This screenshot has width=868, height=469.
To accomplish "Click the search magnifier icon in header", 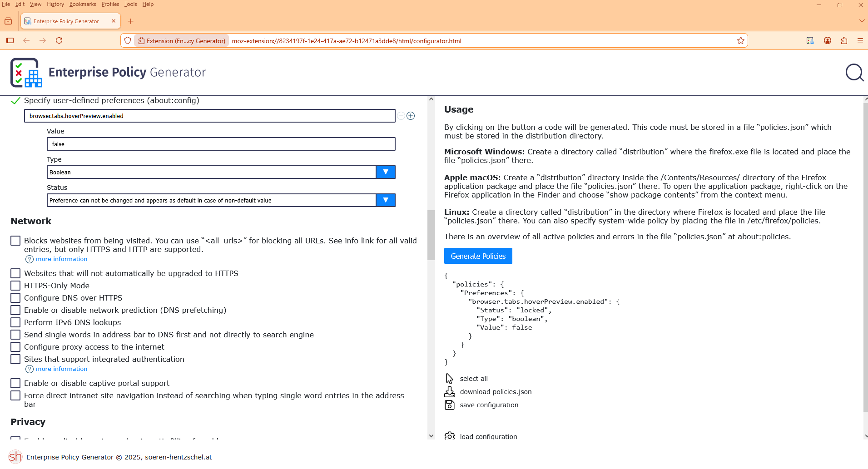I will point(854,73).
